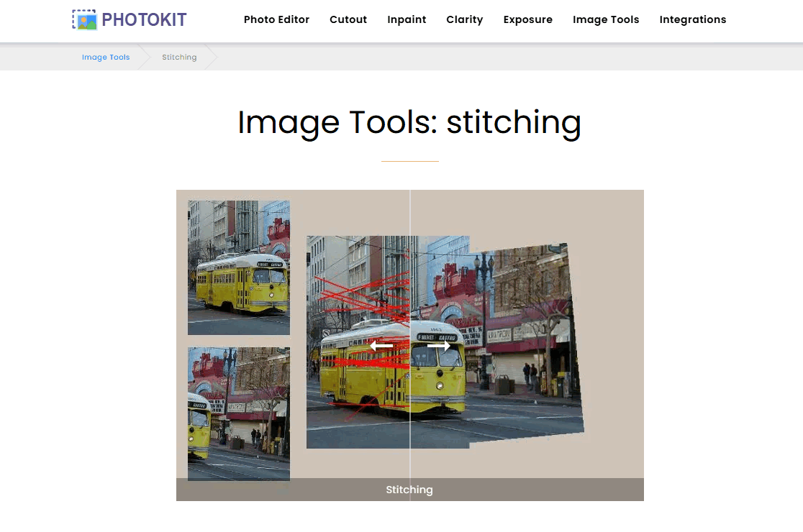
Task: Click the left arrow on the comparison handle
Action: click(x=381, y=346)
